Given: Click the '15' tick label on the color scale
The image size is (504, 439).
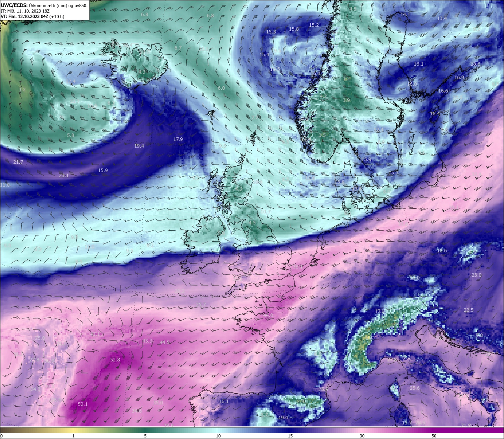Looking at the screenshot, I should [290, 436].
